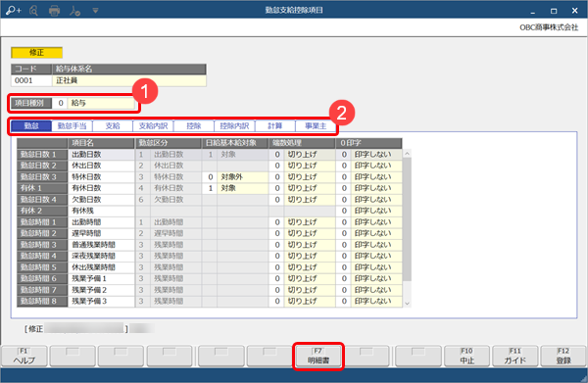Image resolution: width=588 pixels, height=383 pixels.
Task: Select the 控除内訳 tab
Action: click(234, 126)
